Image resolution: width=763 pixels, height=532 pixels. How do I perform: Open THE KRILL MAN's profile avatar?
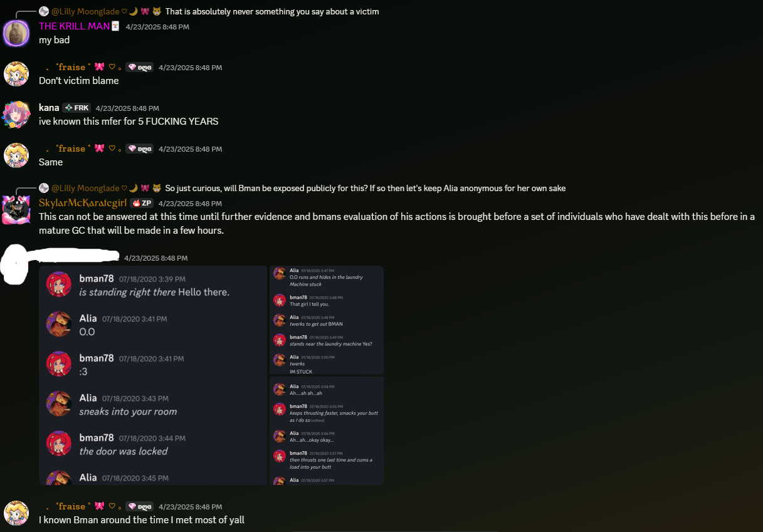(x=16, y=33)
